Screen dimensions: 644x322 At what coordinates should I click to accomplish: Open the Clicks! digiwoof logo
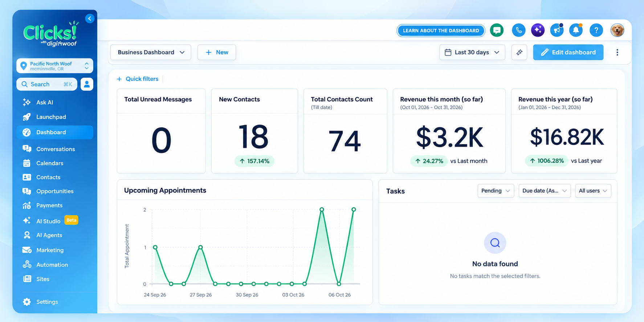(51, 34)
